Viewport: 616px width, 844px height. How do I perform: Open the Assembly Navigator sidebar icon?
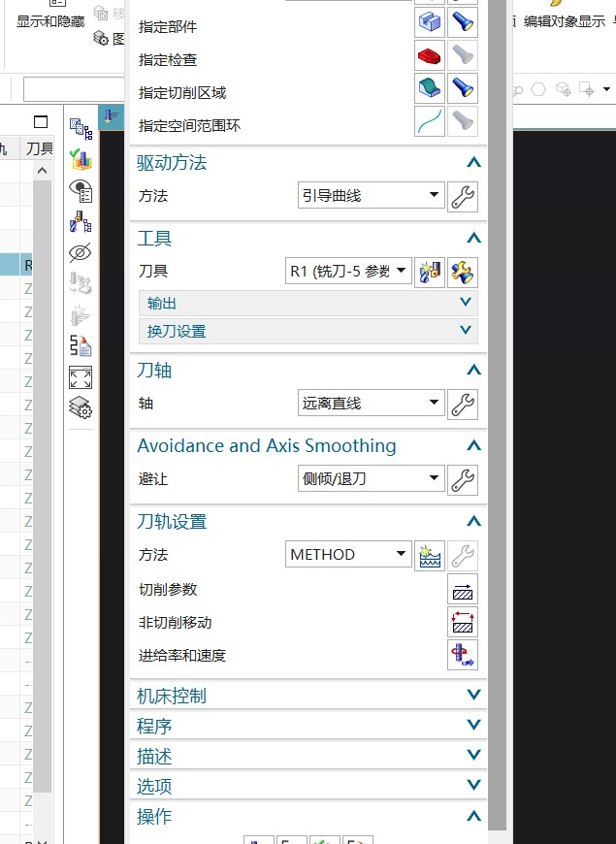tap(81, 129)
